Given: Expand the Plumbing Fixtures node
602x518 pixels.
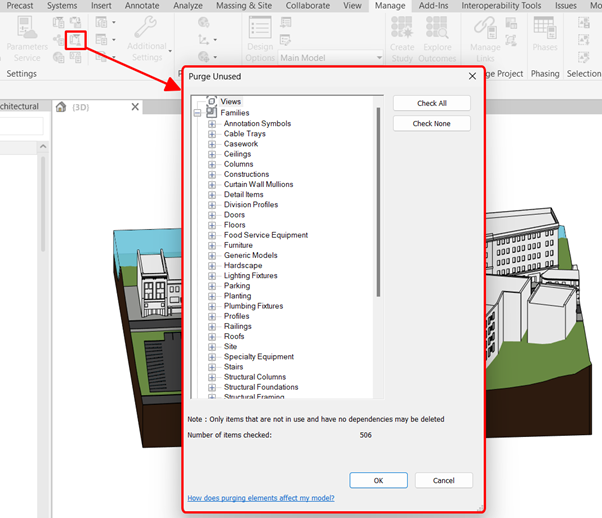Looking at the screenshot, I should tap(212, 306).
